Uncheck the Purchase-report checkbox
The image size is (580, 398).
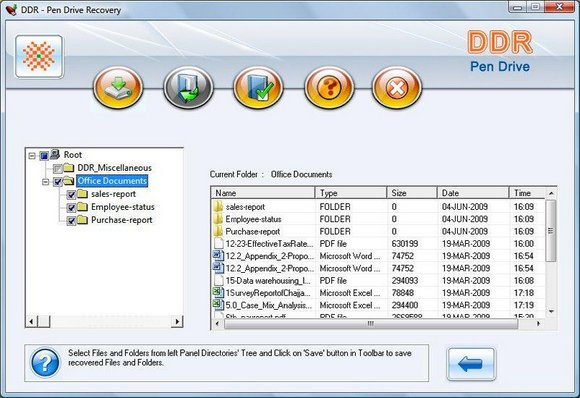pyautogui.click(x=71, y=221)
